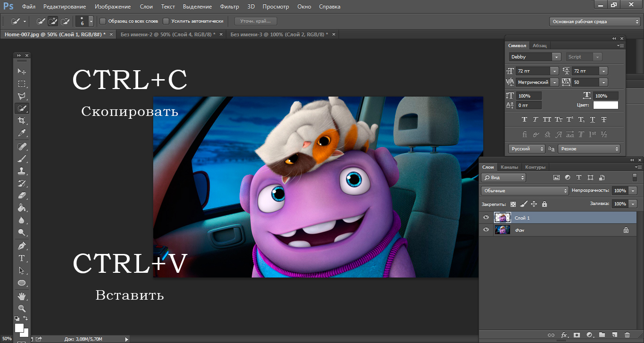The height and width of the screenshot is (343, 644).
Task: Select the Pen tool
Action: point(22,246)
